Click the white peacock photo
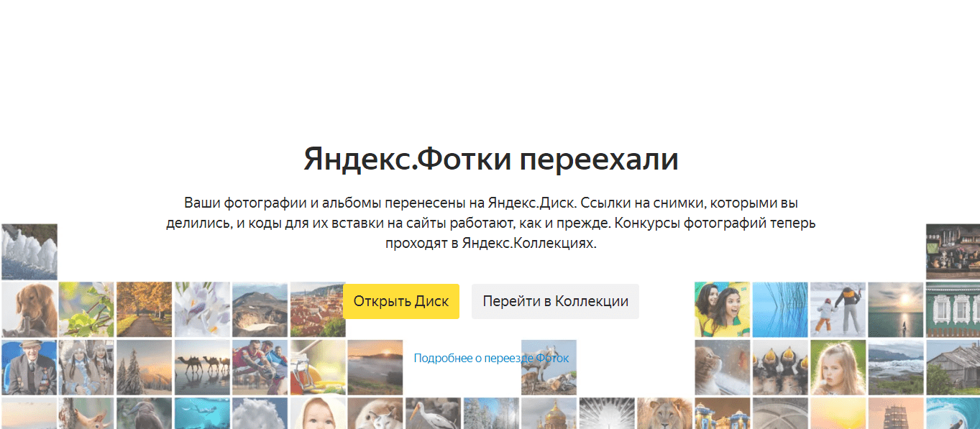The width and height of the screenshot is (980, 429). coord(606,413)
